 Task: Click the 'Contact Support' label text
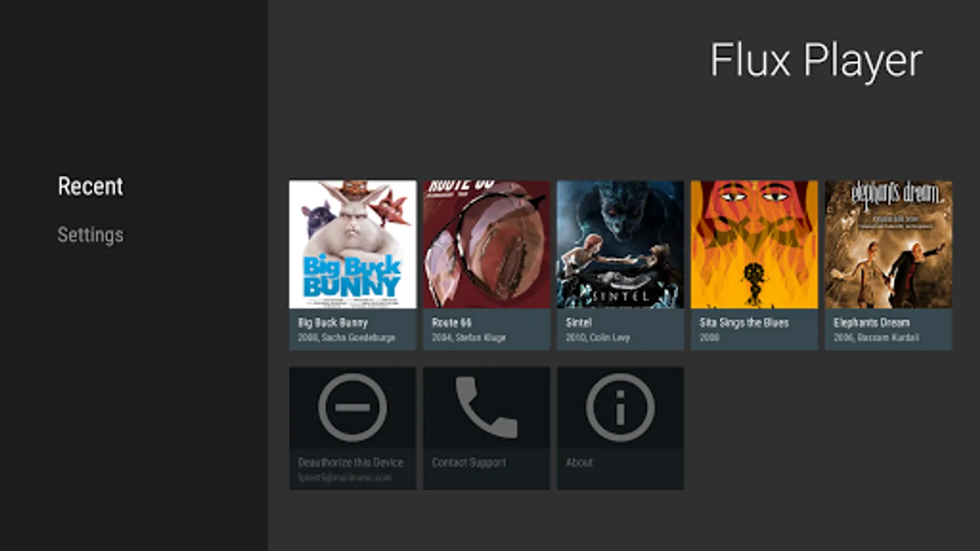click(x=469, y=462)
